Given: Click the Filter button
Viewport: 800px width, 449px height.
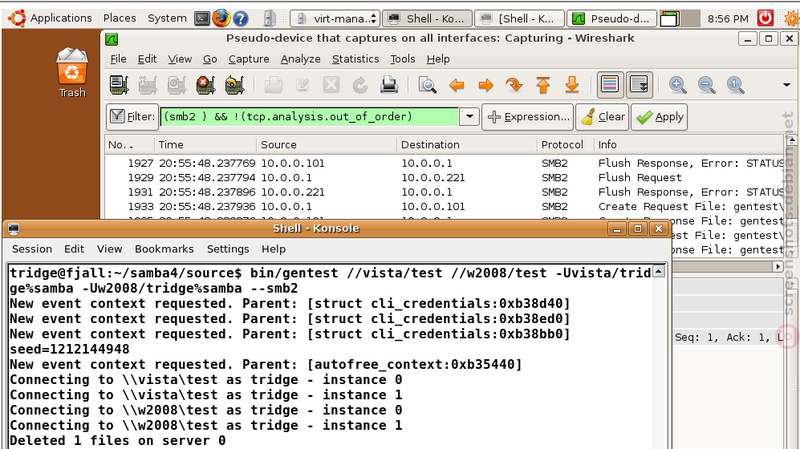Looking at the screenshot, I should (x=133, y=117).
